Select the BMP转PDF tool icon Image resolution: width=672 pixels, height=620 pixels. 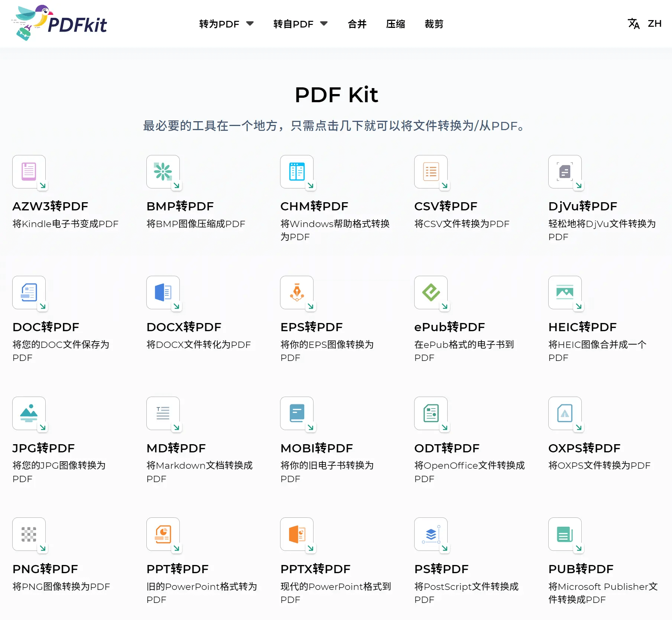coord(163,172)
